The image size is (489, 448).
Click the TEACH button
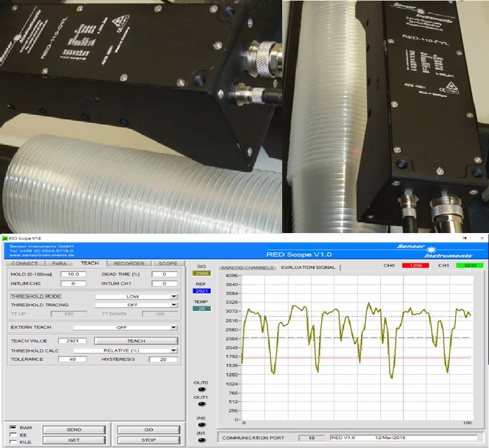pos(136,341)
